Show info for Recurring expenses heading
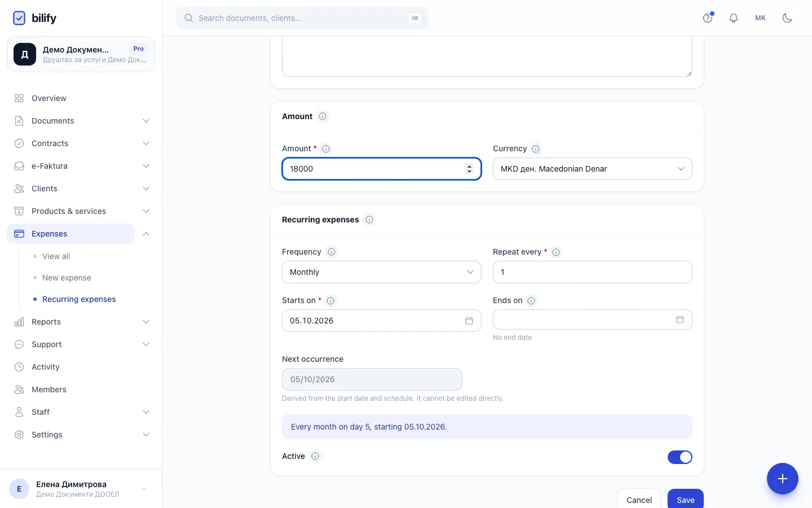 [x=369, y=220]
